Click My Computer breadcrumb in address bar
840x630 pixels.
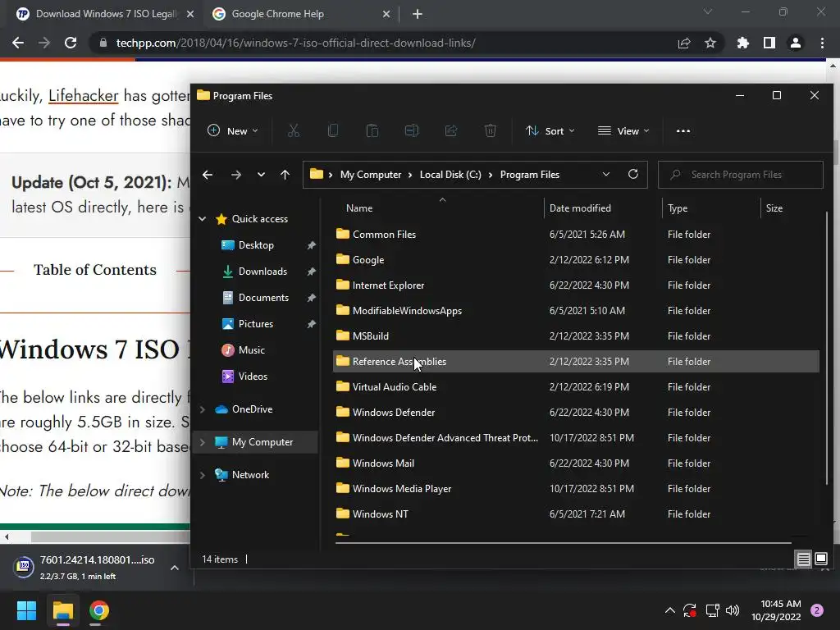pos(371,175)
